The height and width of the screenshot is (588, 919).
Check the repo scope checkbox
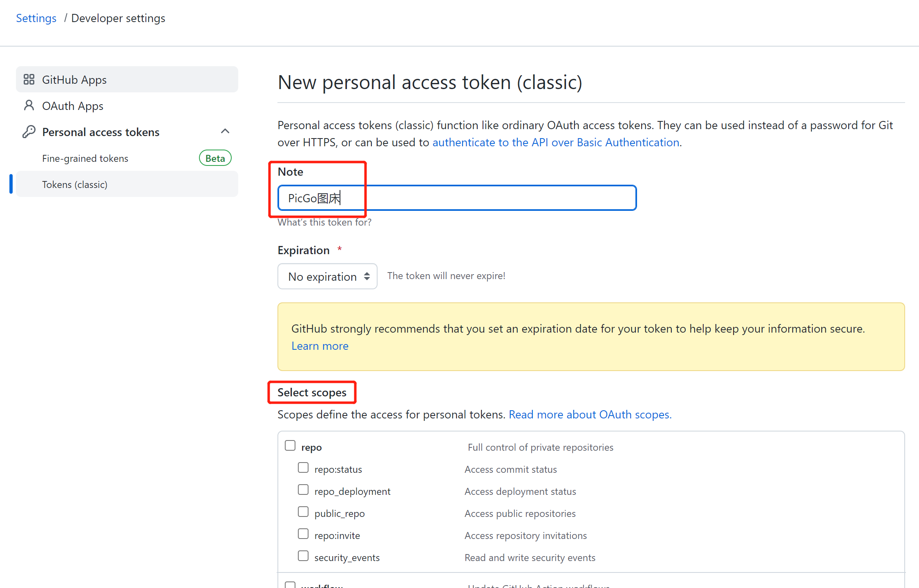point(290,445)
